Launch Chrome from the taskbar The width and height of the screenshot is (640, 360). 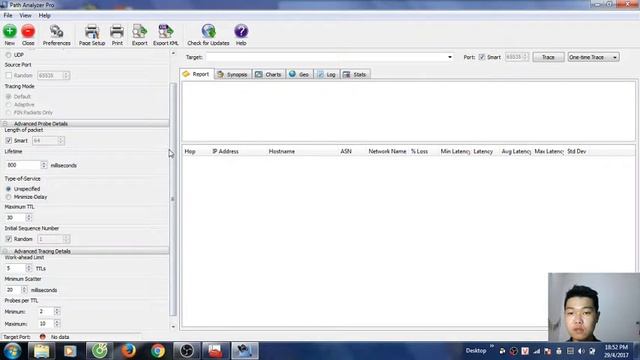point(158,351)
